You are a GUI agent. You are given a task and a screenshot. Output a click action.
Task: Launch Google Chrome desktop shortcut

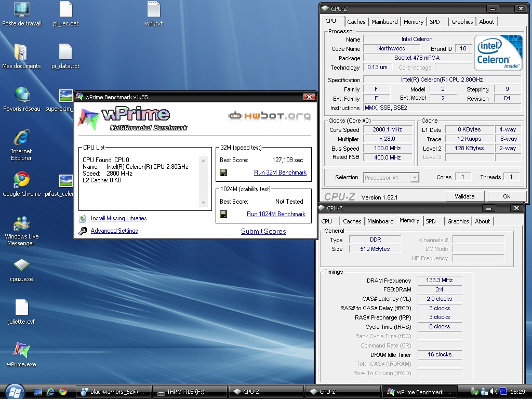click(22, 185)
